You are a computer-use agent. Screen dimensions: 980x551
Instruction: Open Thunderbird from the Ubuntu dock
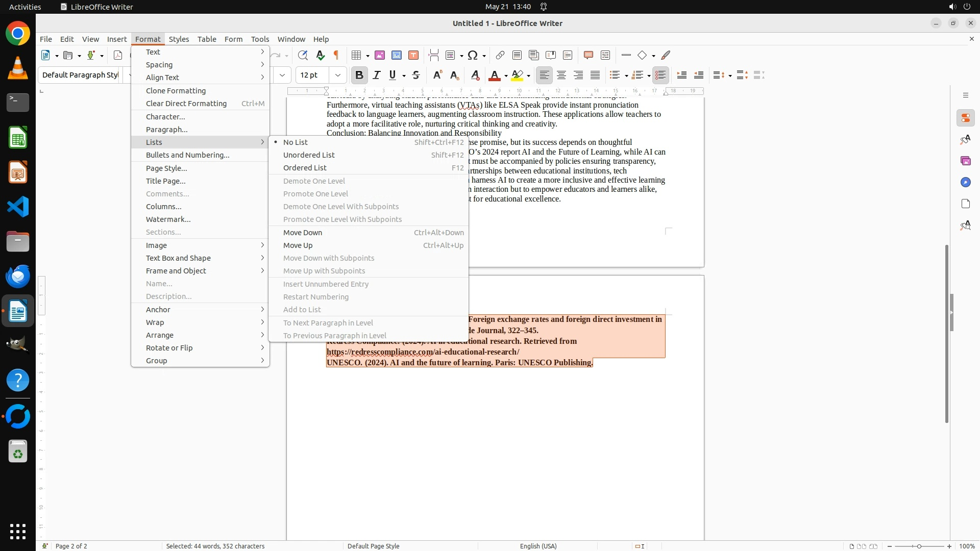(x=18, y=276)
